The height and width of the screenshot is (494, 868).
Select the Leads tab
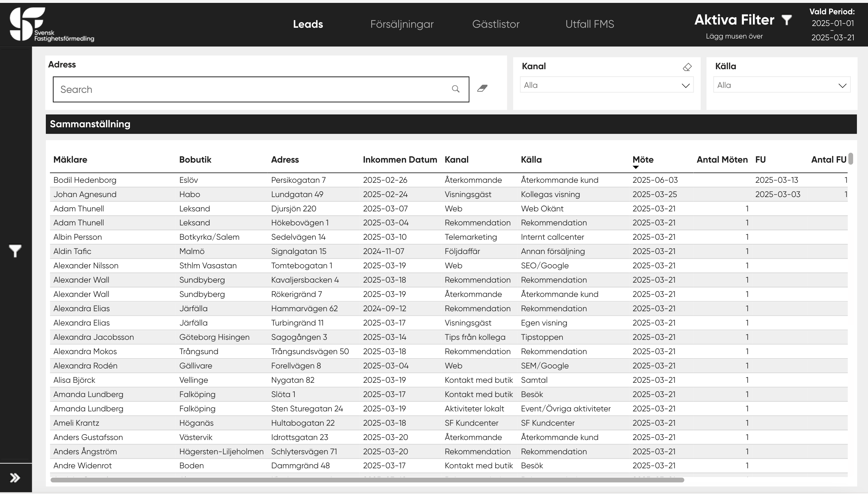308,24
